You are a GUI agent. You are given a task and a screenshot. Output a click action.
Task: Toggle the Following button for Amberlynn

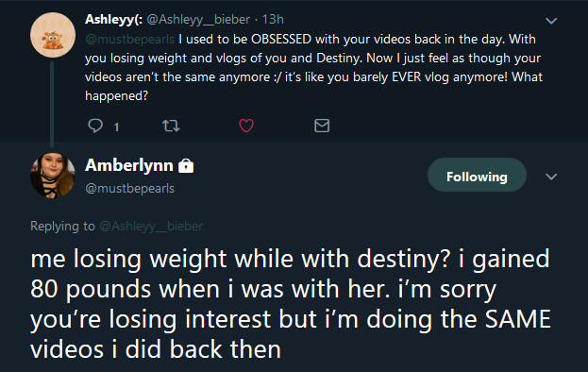477,175
